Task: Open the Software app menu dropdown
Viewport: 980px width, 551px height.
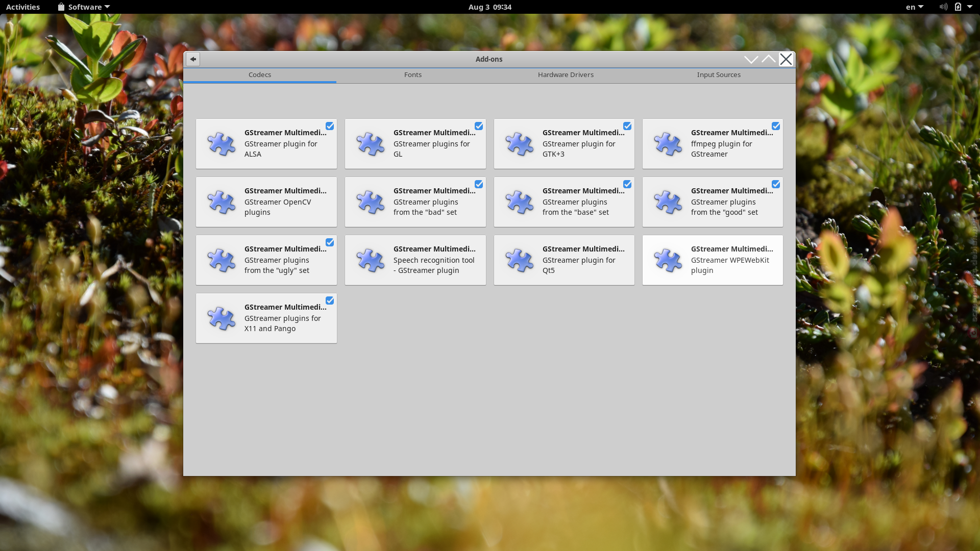Action: (84, 7)
